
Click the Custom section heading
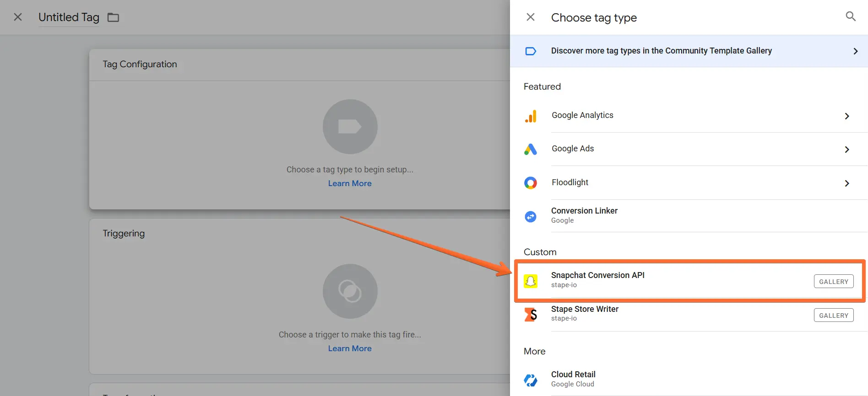coord(540,252)
